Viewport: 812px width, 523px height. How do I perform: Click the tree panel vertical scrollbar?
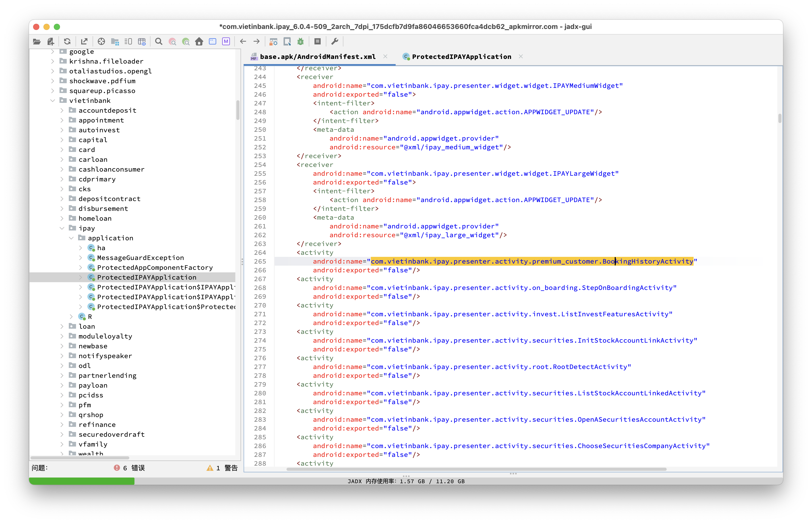[x=238, y=110]
